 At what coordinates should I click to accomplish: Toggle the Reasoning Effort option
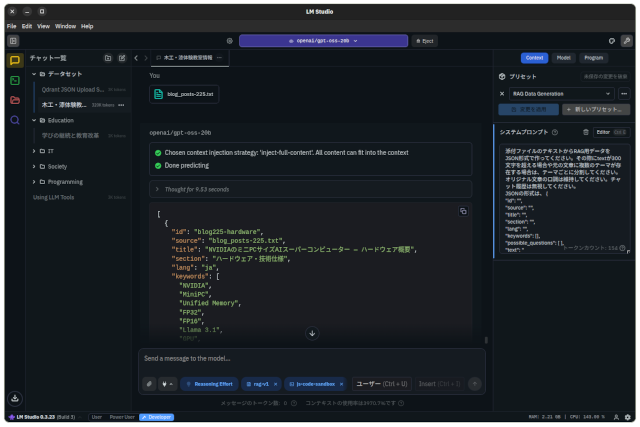click(209, 384)
